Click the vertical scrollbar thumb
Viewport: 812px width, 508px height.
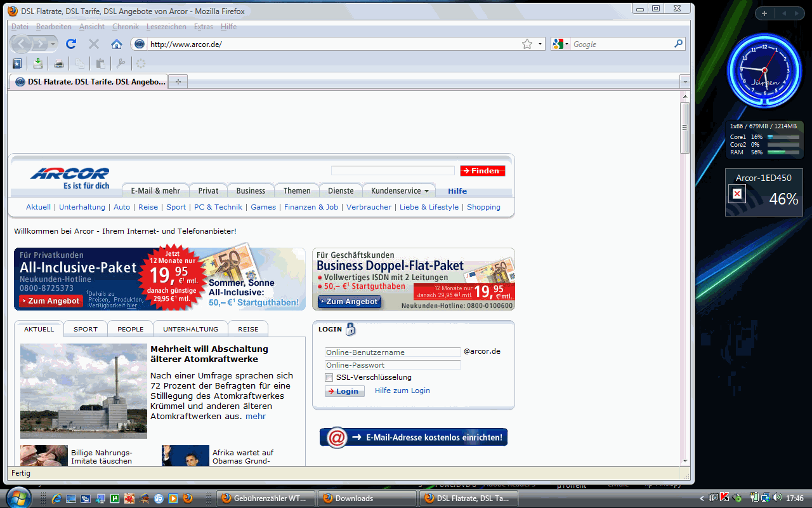tap(684, 127)
